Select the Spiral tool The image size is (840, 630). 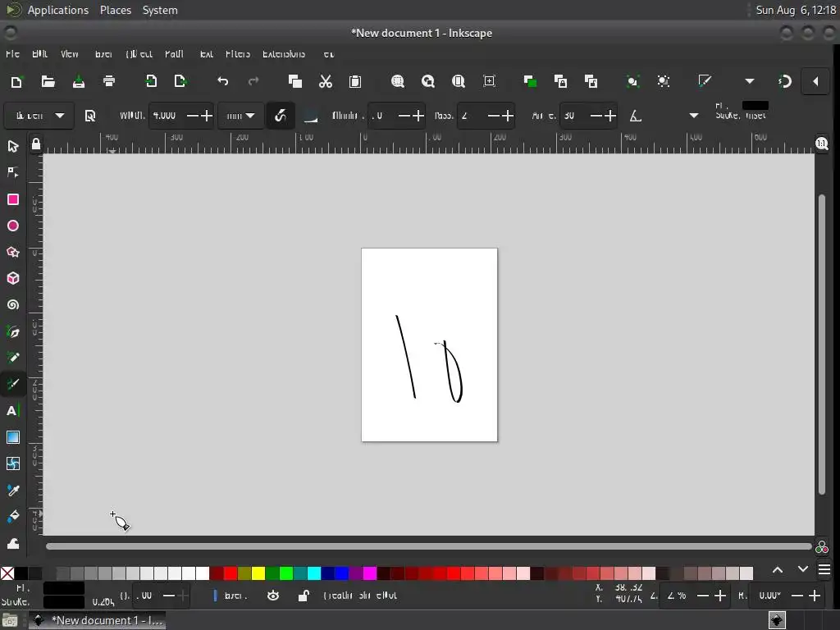[13, 305]
